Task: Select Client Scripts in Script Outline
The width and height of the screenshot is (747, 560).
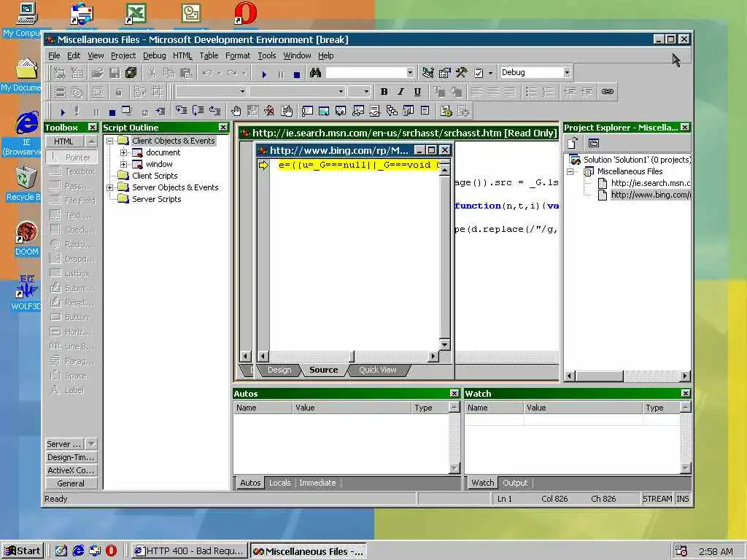Action: [x=155, y=176]
